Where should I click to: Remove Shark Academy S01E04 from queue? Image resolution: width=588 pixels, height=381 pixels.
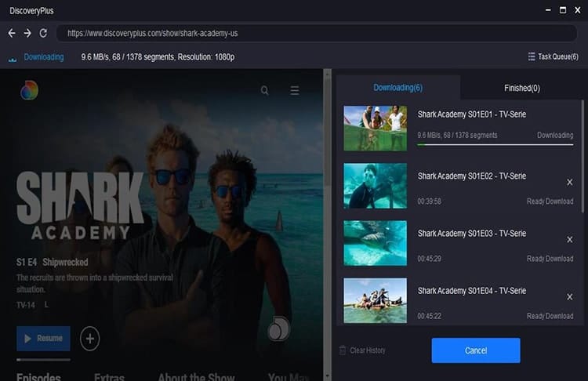pyautogui.click(x=570, y=297)
